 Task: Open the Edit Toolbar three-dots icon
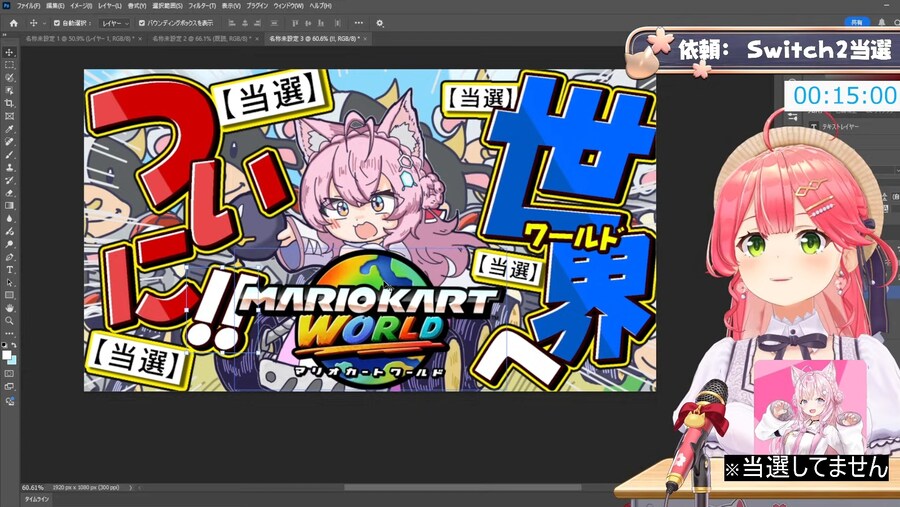point(9,334)
